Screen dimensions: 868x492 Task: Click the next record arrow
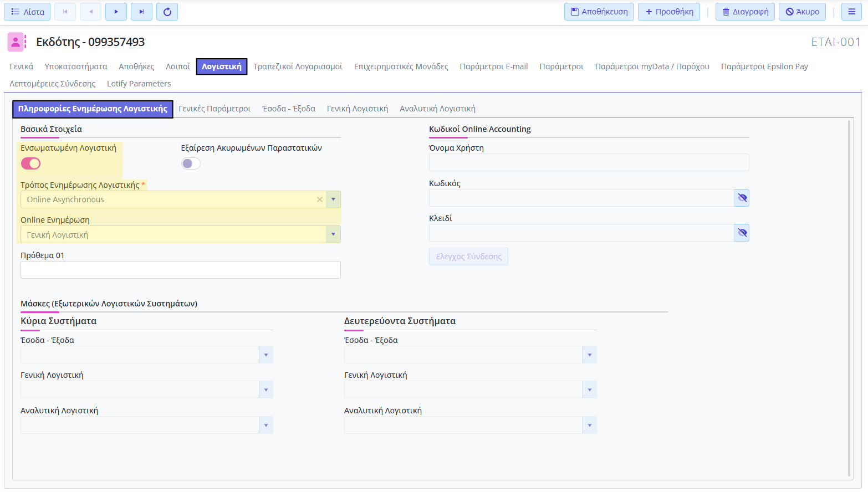pos(116,12)
